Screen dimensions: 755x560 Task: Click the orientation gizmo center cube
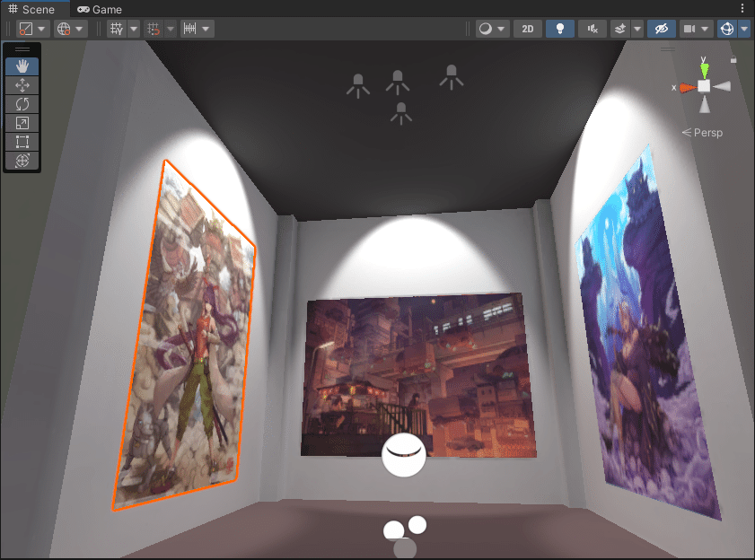click(x=704, y=86)
